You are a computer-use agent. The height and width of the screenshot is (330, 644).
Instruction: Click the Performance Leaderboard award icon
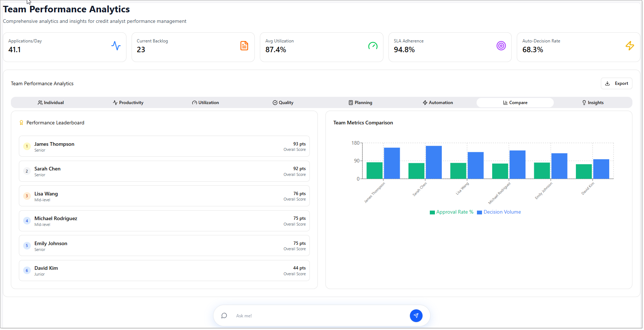21,123
